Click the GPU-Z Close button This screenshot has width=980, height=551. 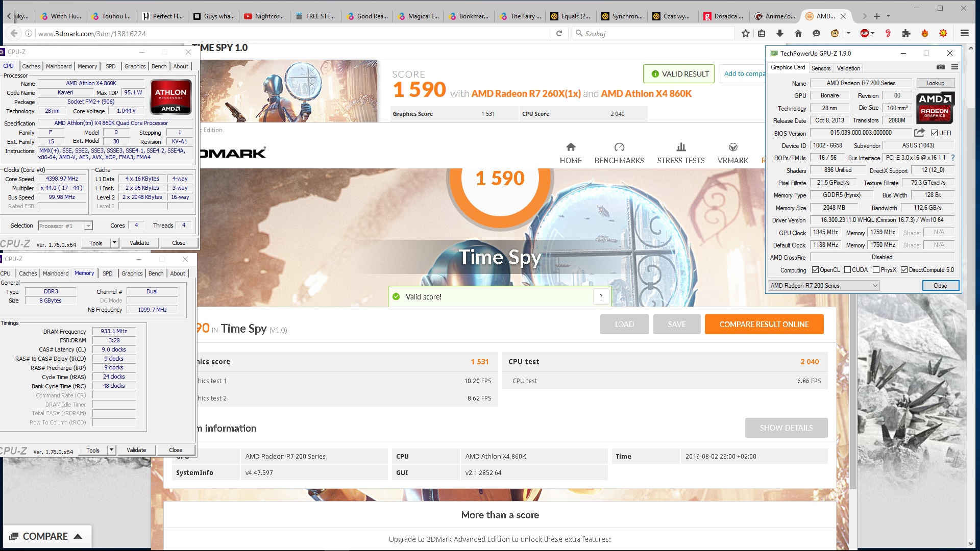pyautogui.click(x=940, y=286)
